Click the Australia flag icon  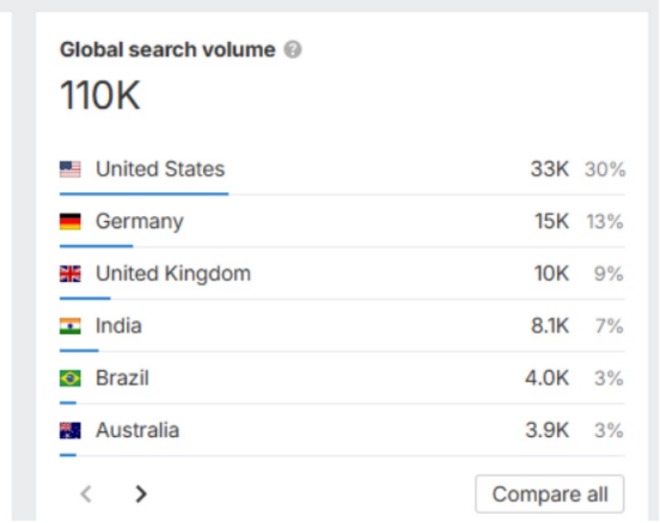pos(70,430)
